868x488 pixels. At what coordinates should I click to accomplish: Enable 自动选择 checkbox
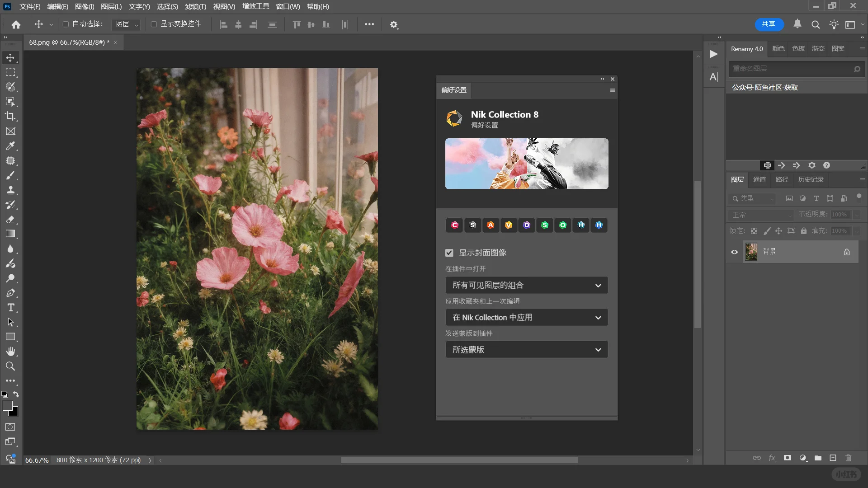pos(66,24)
